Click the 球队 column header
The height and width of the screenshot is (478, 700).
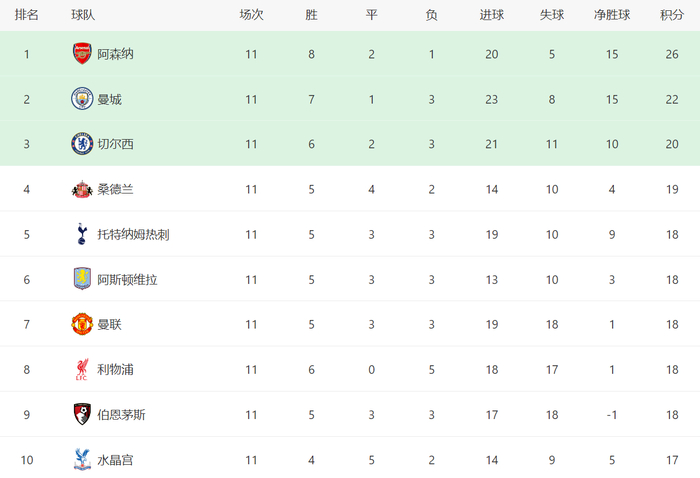(84, 15)
